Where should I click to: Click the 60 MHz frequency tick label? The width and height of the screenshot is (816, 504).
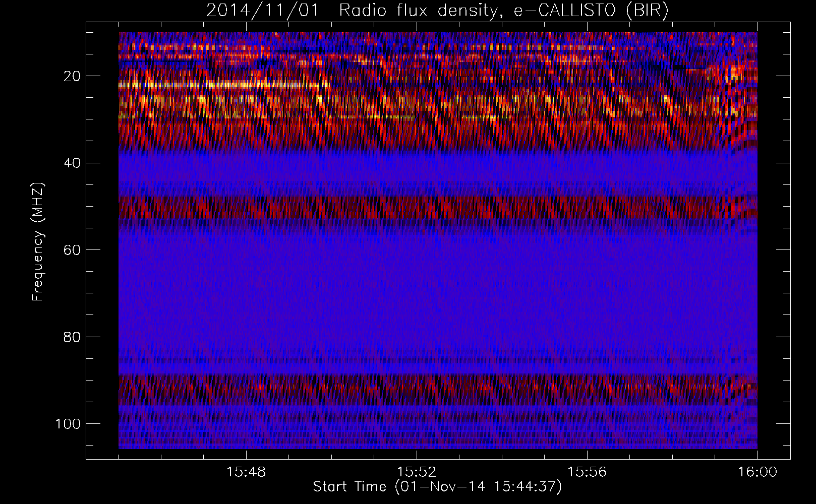click(73, 250)
